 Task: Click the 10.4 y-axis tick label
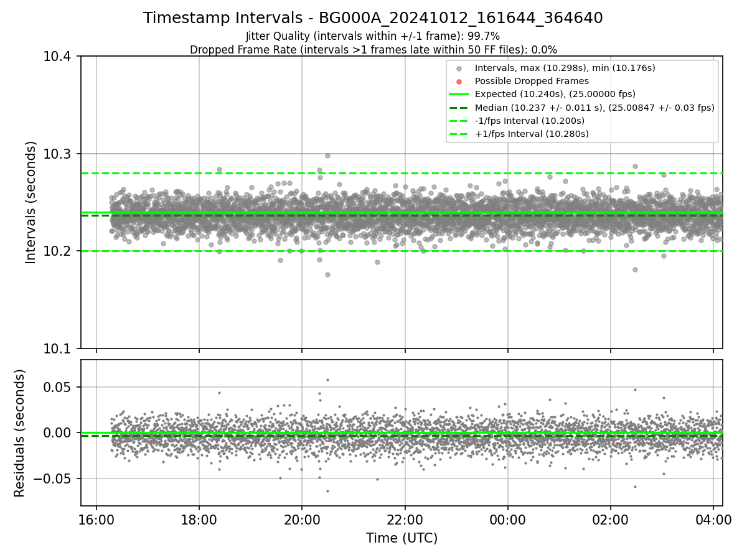(x=59, y=57)
